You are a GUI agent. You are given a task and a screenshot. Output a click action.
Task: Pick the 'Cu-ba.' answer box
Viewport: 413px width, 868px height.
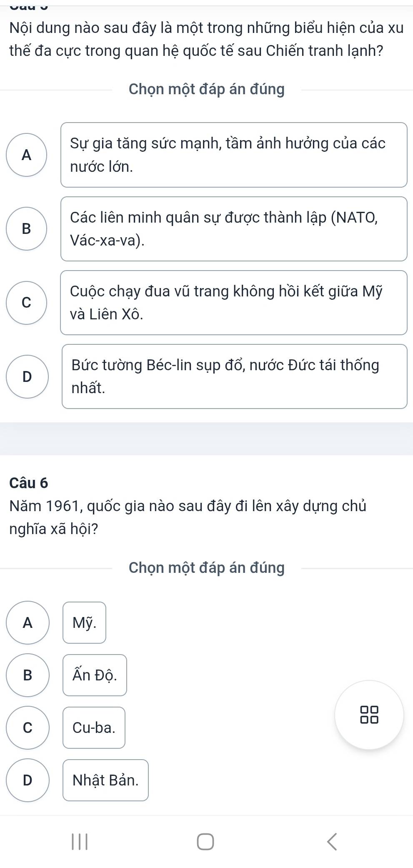94,728
